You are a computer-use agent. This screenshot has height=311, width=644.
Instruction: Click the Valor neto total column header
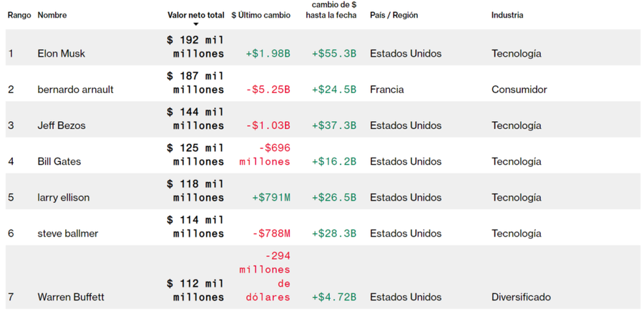coord(195,15)
